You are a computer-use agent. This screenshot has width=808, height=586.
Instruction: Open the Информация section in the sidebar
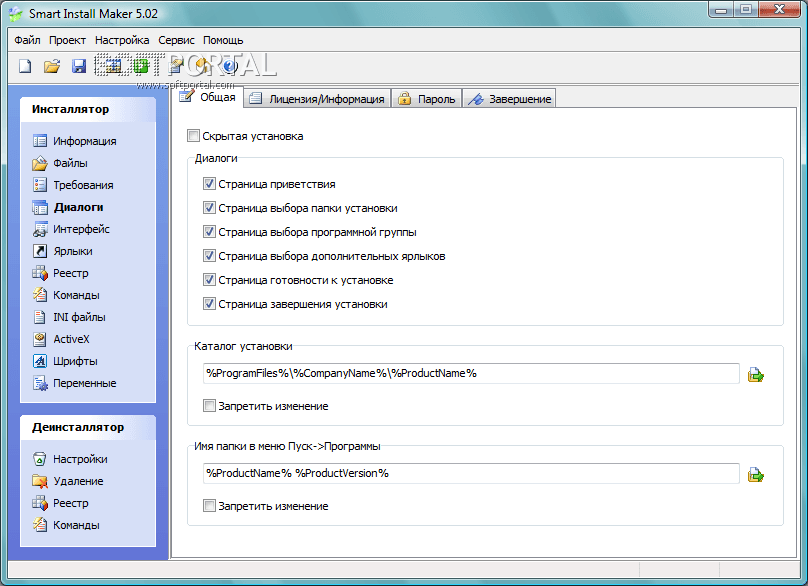coord(75,141)
